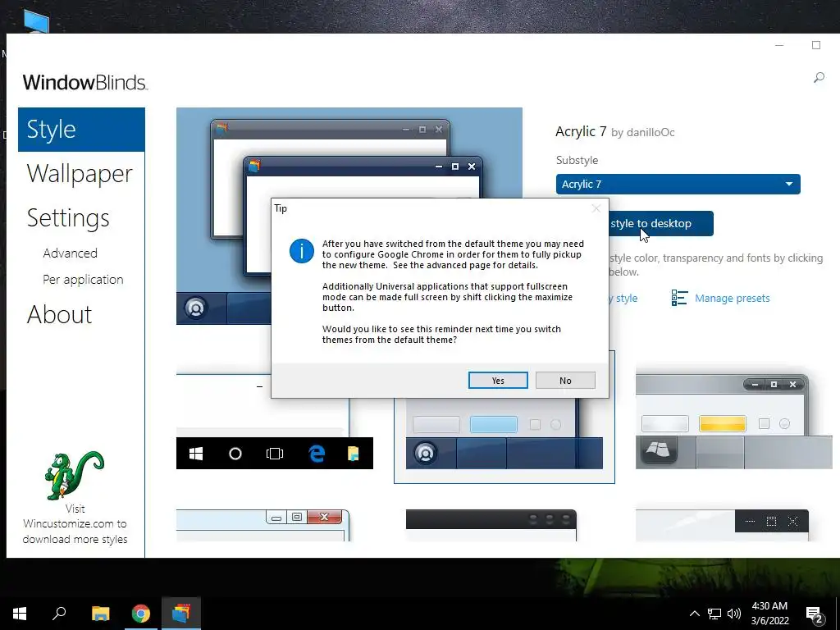
Task: Click the Manage presets list icon
Action: coord(679,298)
